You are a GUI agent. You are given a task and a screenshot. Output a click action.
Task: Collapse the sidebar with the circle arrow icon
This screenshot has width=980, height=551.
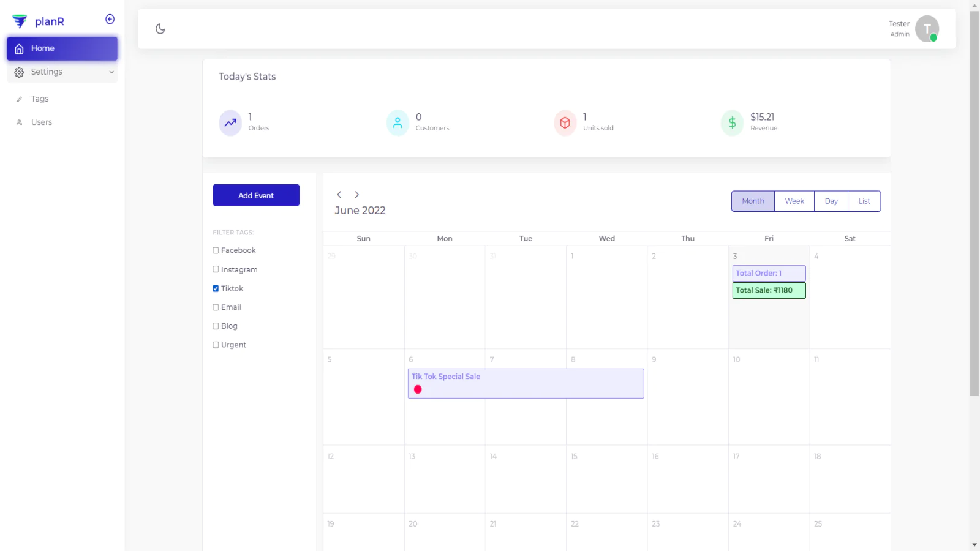click(x=110, y=19)
